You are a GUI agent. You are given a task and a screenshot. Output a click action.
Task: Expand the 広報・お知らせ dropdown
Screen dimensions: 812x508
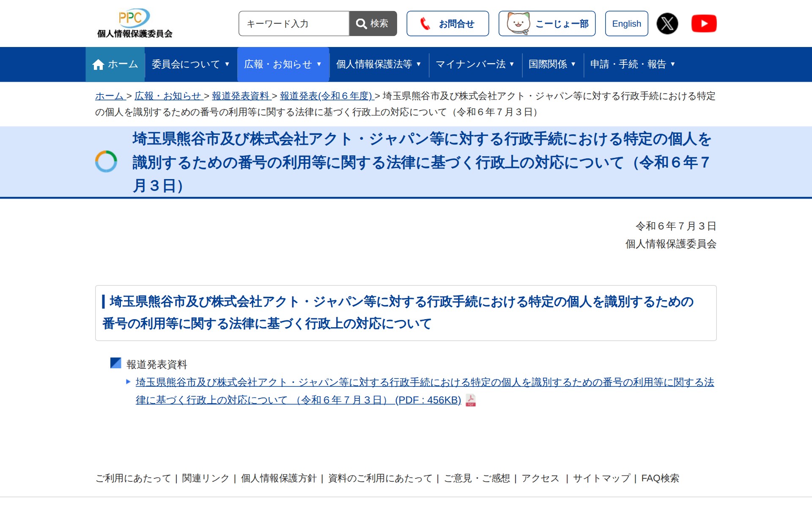283,64
